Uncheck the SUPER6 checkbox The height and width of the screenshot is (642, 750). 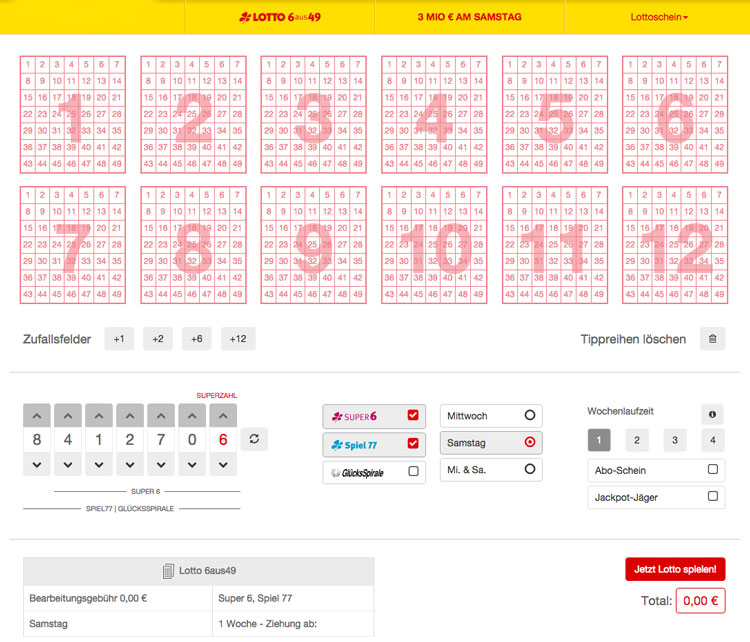tap(413, 415)
